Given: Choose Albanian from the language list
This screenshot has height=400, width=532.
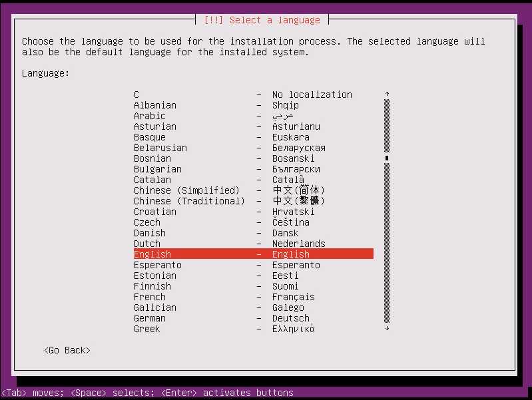Looking at the screenshot, I should tap(254, 105).
